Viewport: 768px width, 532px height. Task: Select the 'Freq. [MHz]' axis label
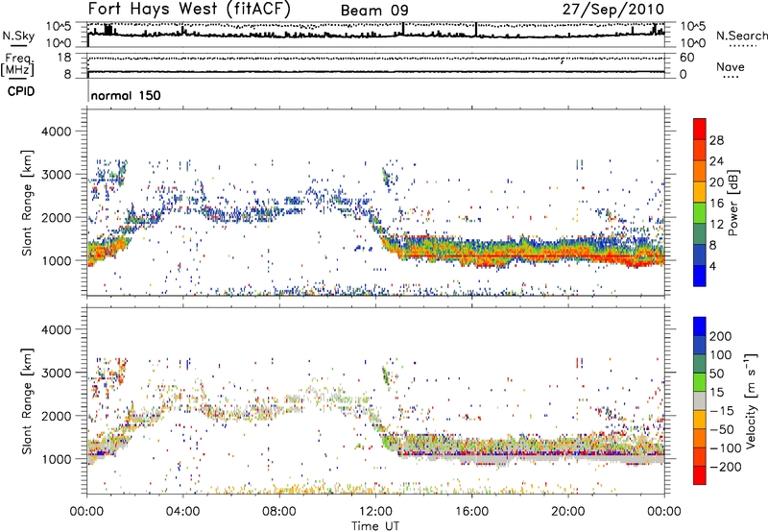tap(17, 65)
